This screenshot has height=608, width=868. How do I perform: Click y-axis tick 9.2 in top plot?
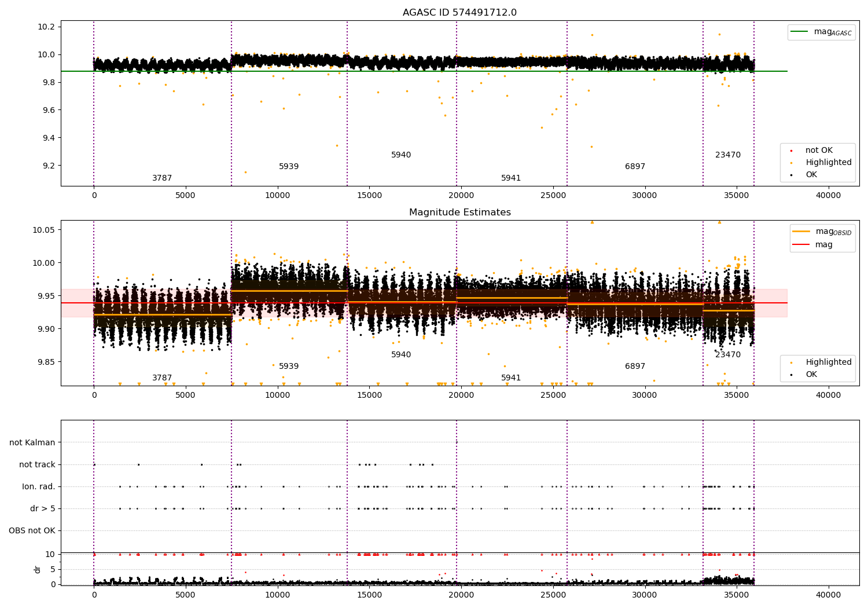49,166
